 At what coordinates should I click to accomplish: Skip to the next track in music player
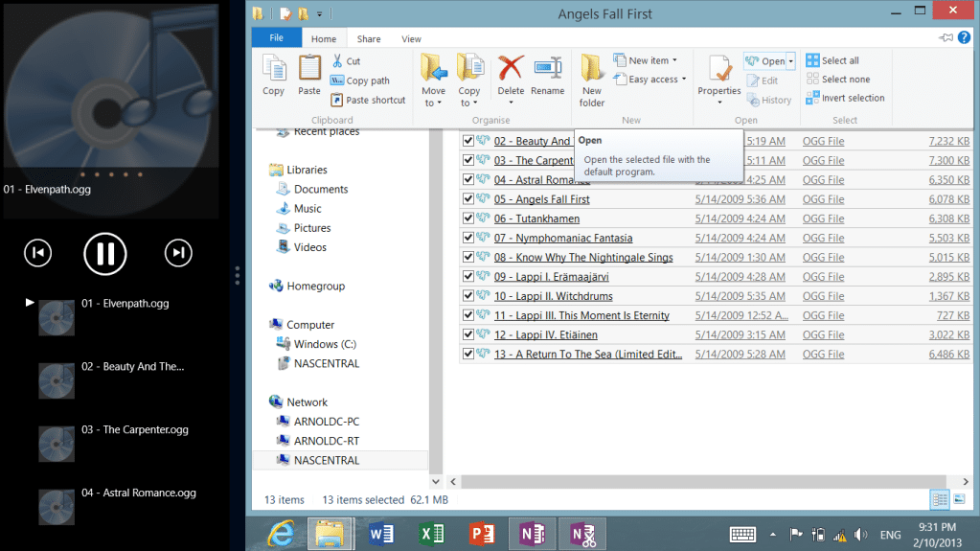(x=178, y=253)
